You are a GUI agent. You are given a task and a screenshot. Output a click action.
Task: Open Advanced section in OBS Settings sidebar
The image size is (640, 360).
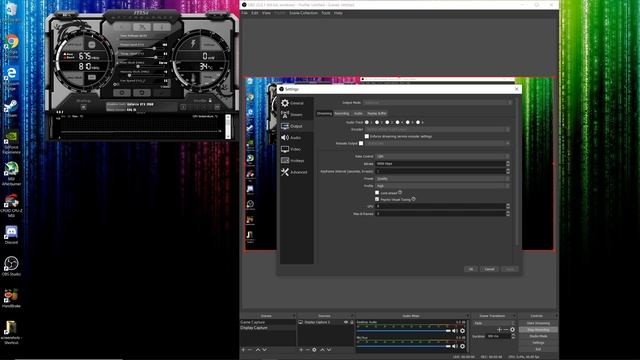[297, 172]
